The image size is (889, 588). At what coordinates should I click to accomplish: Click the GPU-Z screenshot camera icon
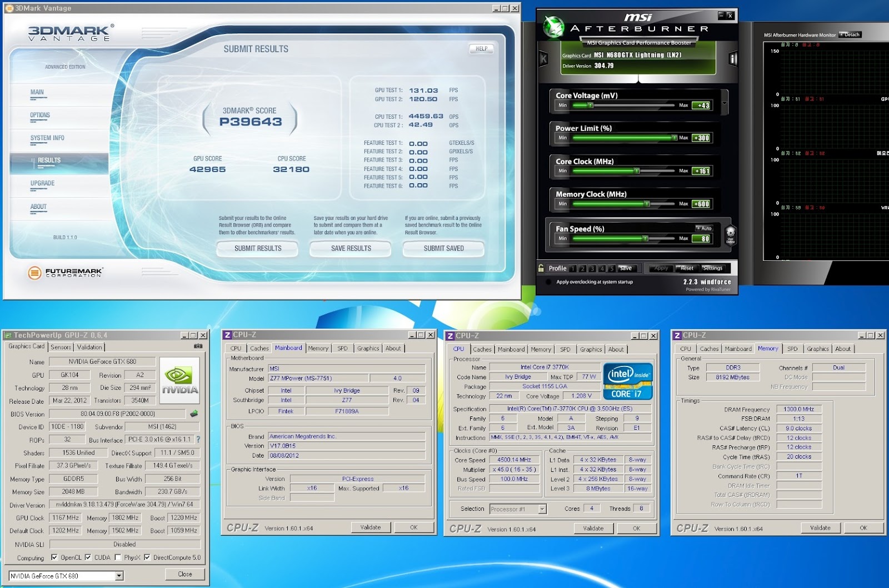pyautogui.click(x=198, y=346)
